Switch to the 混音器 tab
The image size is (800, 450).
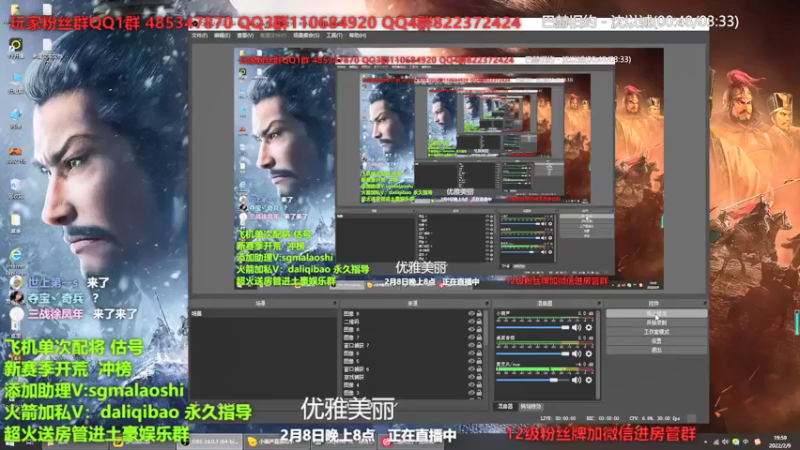[505, 407]
